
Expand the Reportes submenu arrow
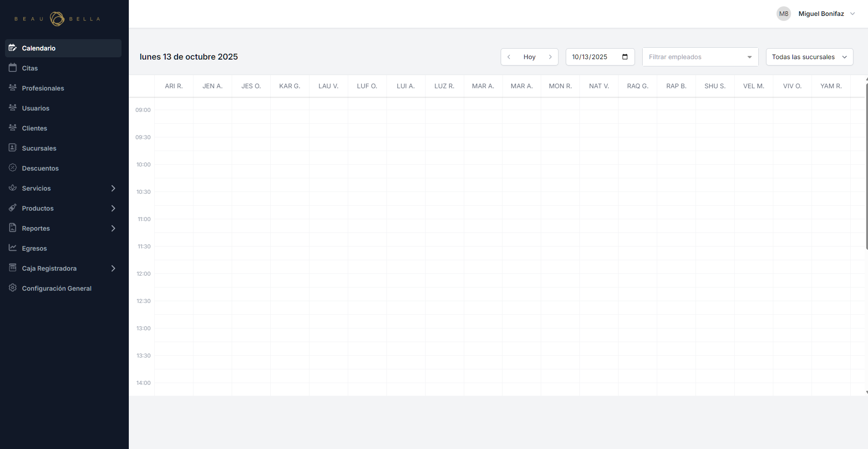pyautogui.click(x=113, y=228)
